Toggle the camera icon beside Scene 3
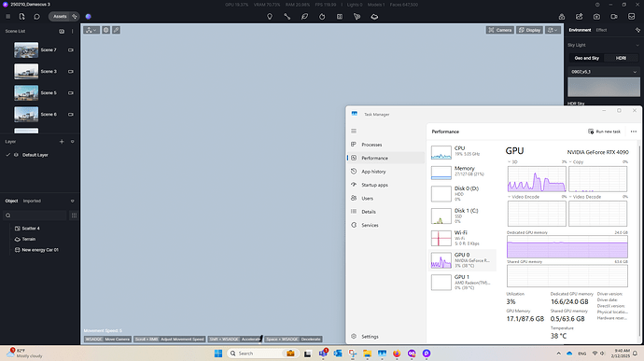Viewport: 644px width, 361px height. [71, 72]
